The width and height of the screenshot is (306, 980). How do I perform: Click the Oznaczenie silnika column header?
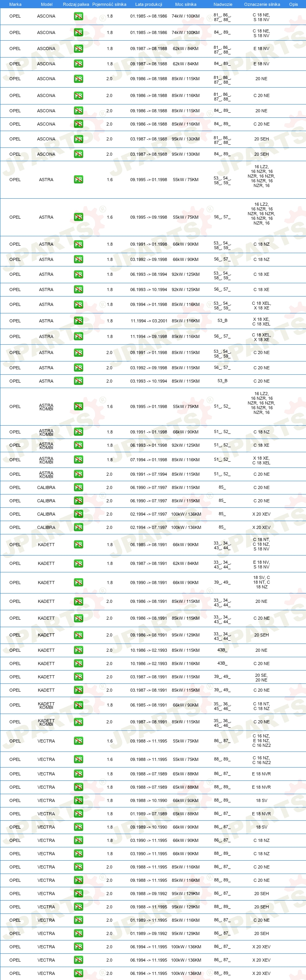(x=262, y=4)
